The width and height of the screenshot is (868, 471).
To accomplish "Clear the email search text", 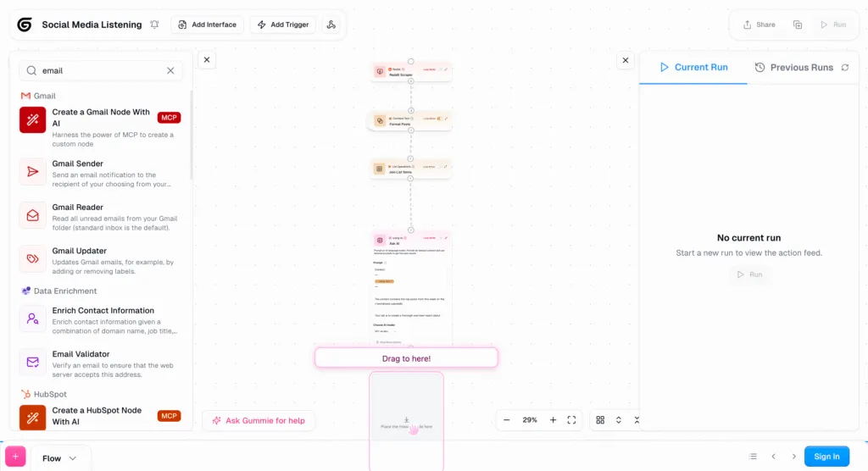I will (x=170, y=70).
